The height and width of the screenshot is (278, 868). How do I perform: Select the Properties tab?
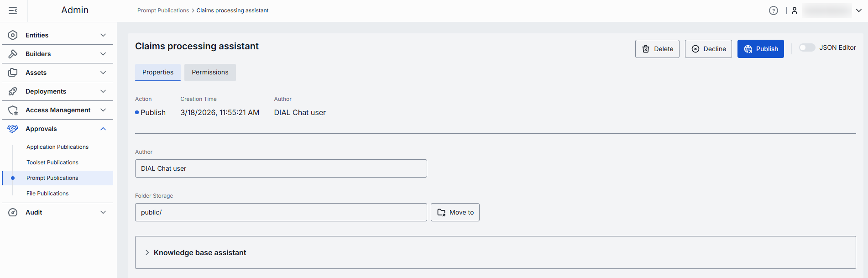(158, 72)
